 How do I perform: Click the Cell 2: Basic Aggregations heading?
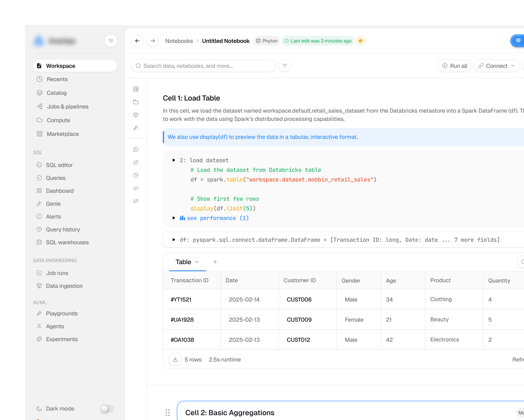click(230, 413)
